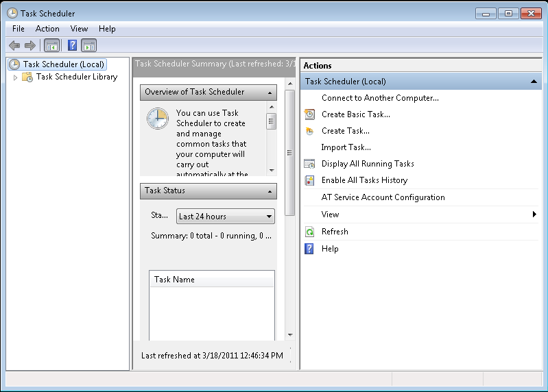Minimize the Task Scheduler window
Viewport: 548px width, 392px height.
(x=486, y=14)
